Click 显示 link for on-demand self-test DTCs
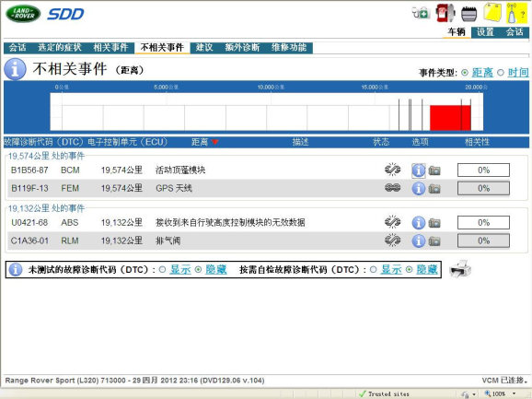 click(x=391, y=270)
